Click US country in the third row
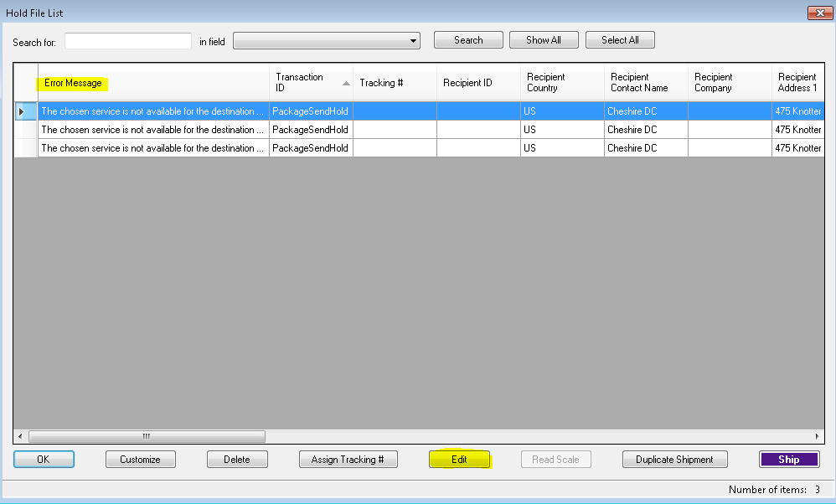This screenshot has width=836, height=504. click(562, 148)
